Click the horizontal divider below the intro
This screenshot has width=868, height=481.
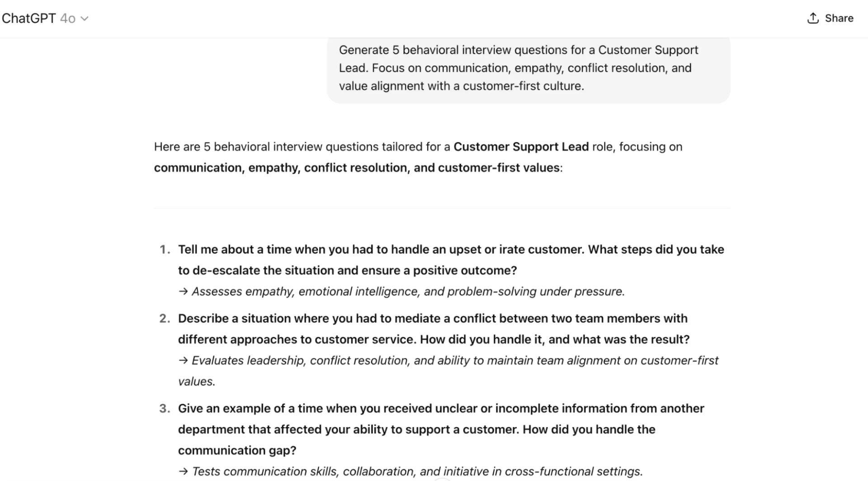[442, 208]
